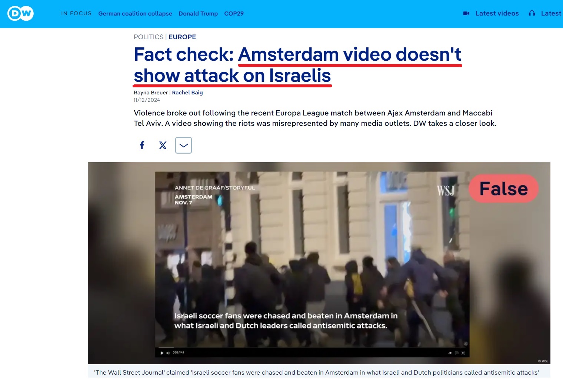Open Donald Trump focus topic

click(198, 13)
